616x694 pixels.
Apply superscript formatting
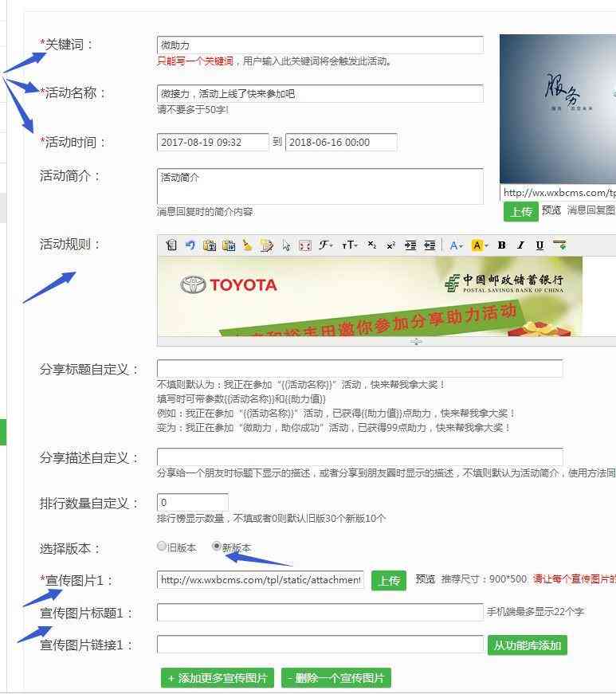(x=390, y=245)
